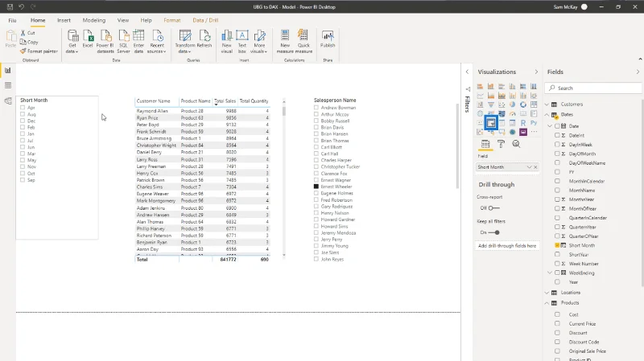Switch to the View tab
Image resolution: width=644 pixels, height=361 pixels.
123,20
